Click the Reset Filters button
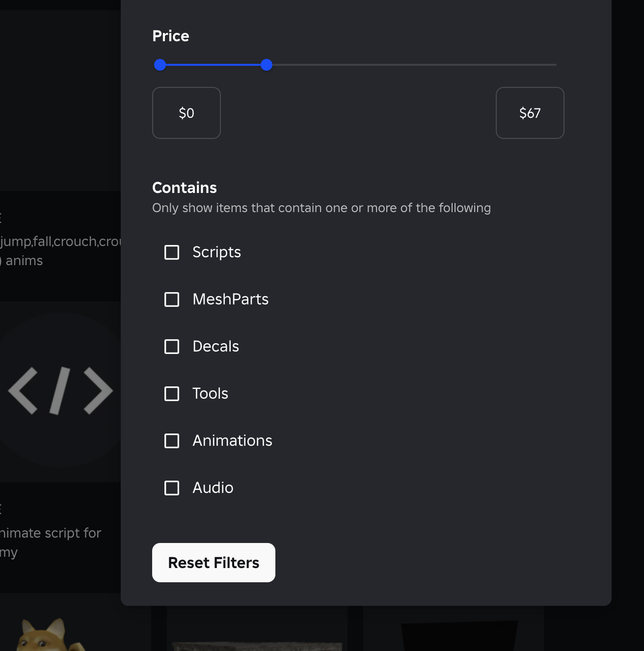The image size is (644, 651). click(x=214, y=563)
